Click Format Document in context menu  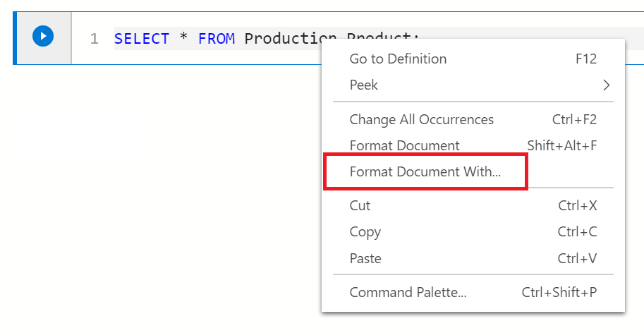click(404, 146)
